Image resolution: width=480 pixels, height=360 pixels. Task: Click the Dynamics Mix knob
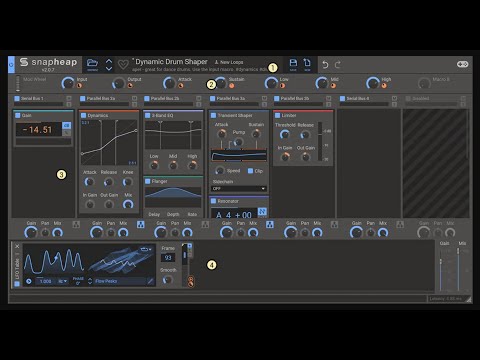(128, 204)
